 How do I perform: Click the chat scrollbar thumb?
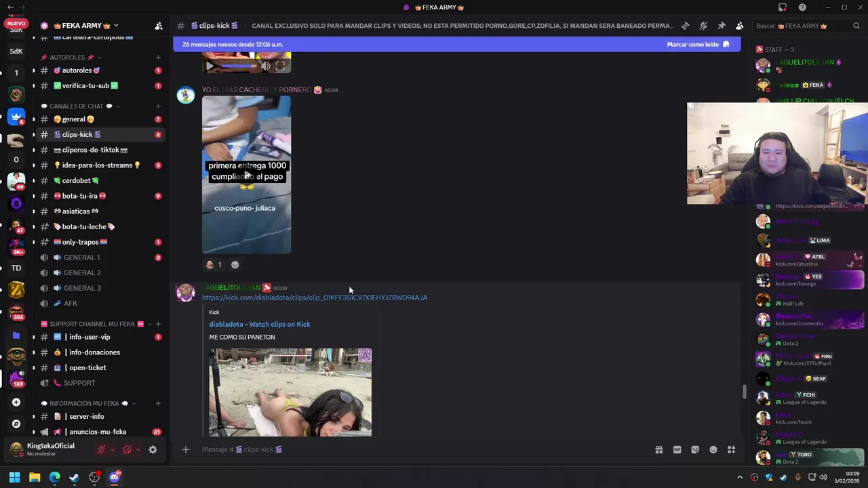pyautogui.click(x=744, y=392)
